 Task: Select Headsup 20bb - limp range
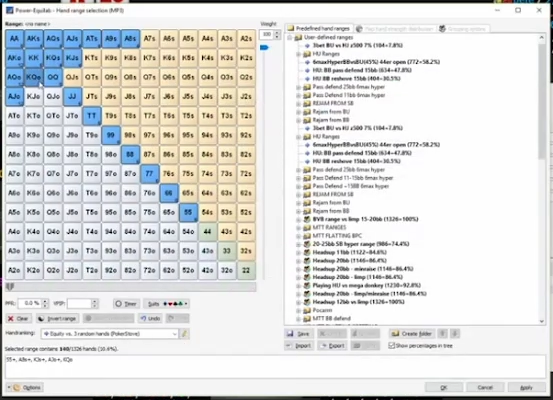point(358,277)
